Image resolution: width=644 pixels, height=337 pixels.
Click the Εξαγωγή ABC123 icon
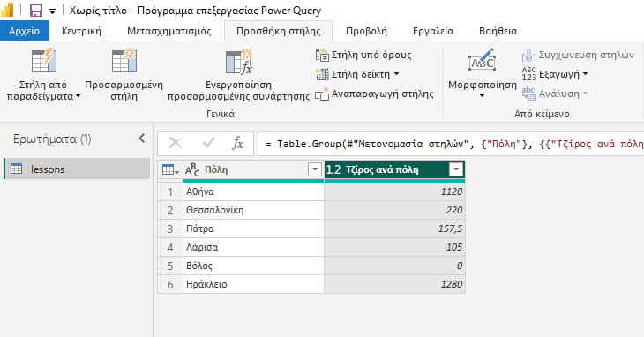point(529,74)
